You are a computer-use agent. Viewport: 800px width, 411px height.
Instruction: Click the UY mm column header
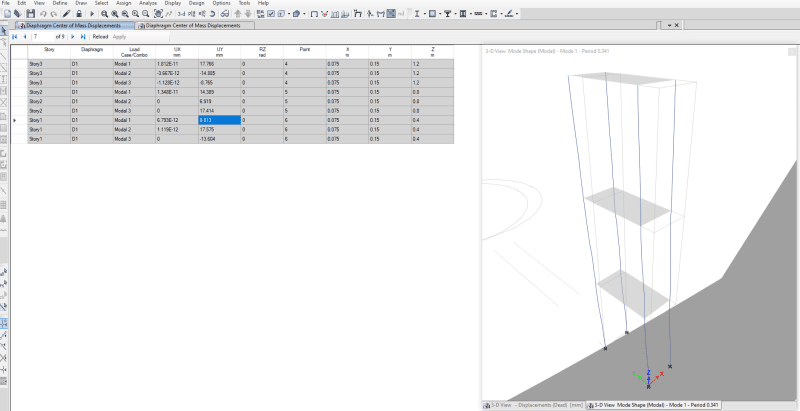click(219, 52)
